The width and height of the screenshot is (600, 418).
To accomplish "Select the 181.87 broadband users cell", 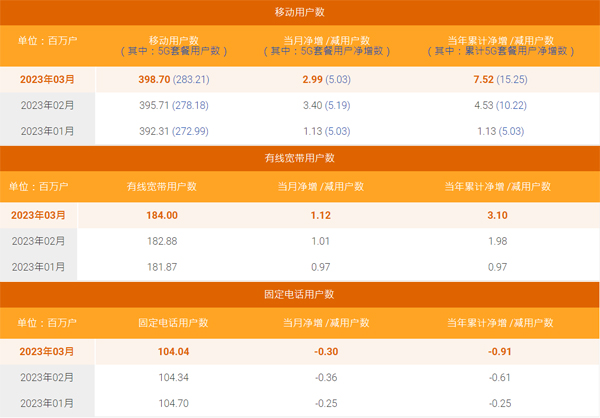I will point(162,267).
